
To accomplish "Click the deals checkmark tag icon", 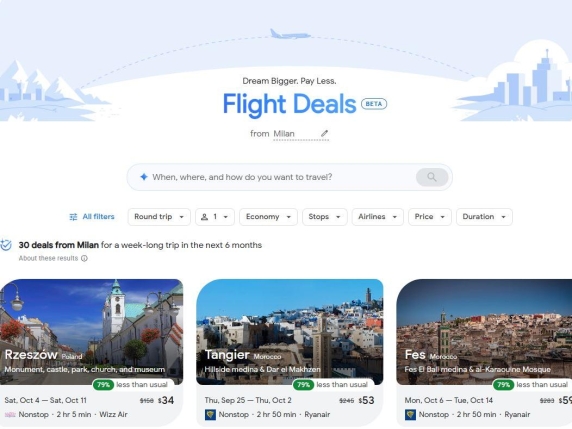I will 5,245.
